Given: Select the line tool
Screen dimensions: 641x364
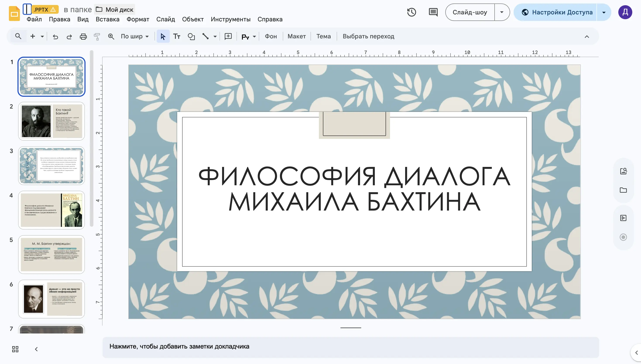Looking at the screenshot, I should [206, 36].
